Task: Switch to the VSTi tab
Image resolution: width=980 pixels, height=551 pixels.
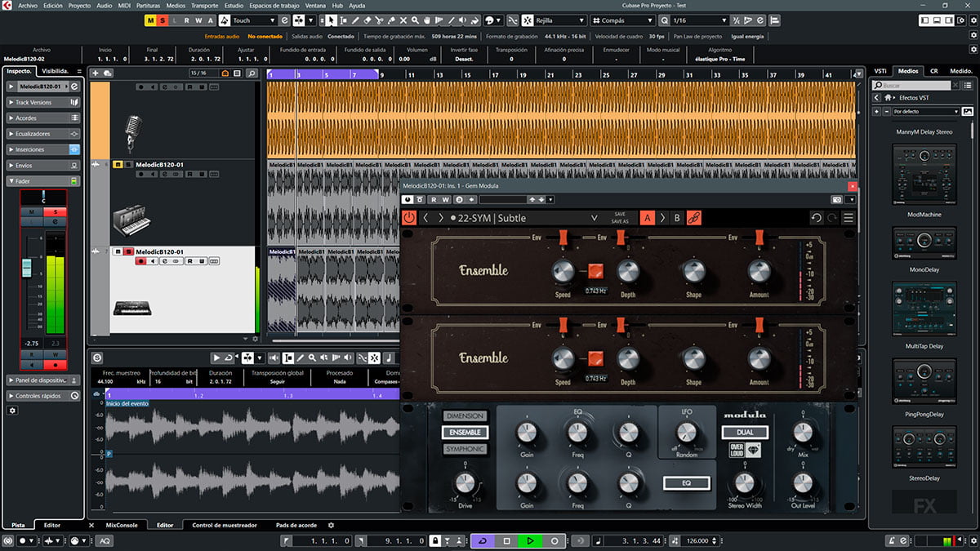Action: coord(880,71)
